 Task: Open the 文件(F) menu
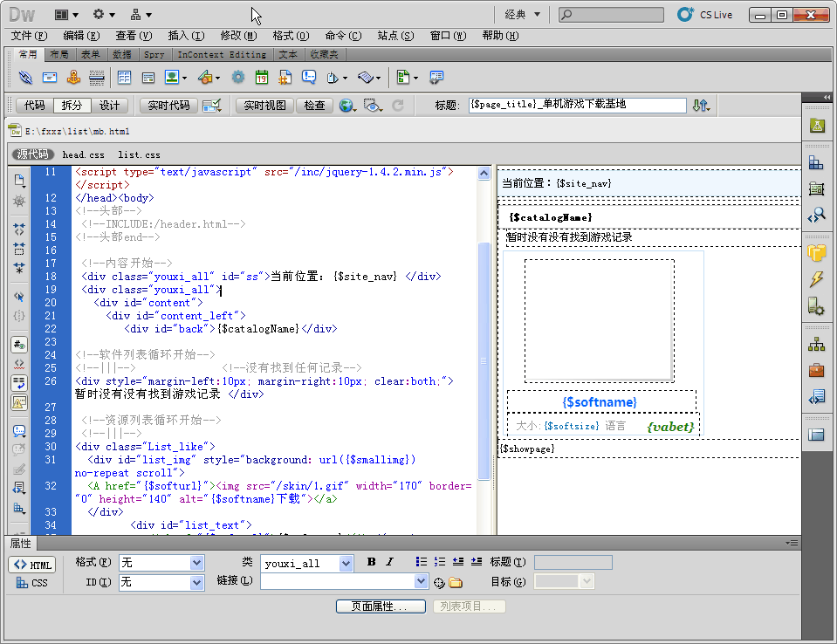click(29, 36)
